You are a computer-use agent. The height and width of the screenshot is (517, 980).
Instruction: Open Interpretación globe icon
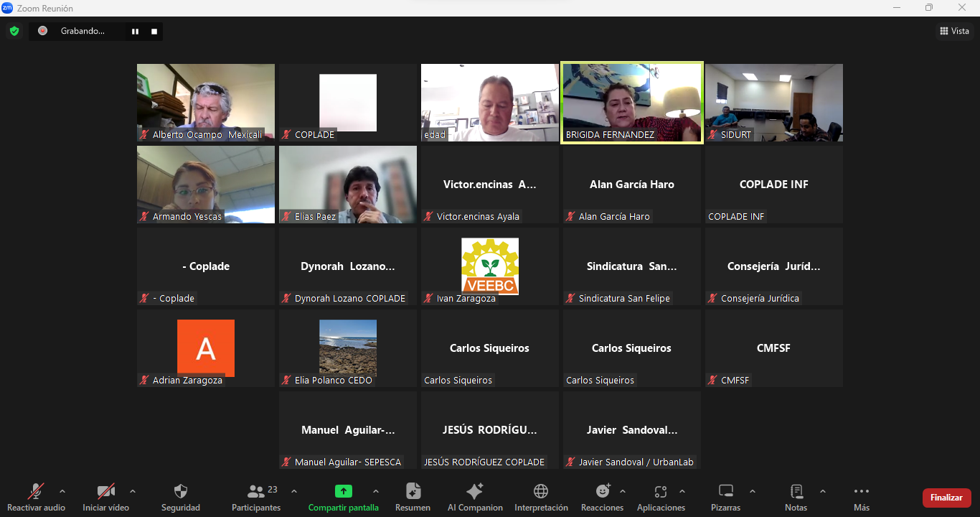pyautogui.click(x=541, y=491)
